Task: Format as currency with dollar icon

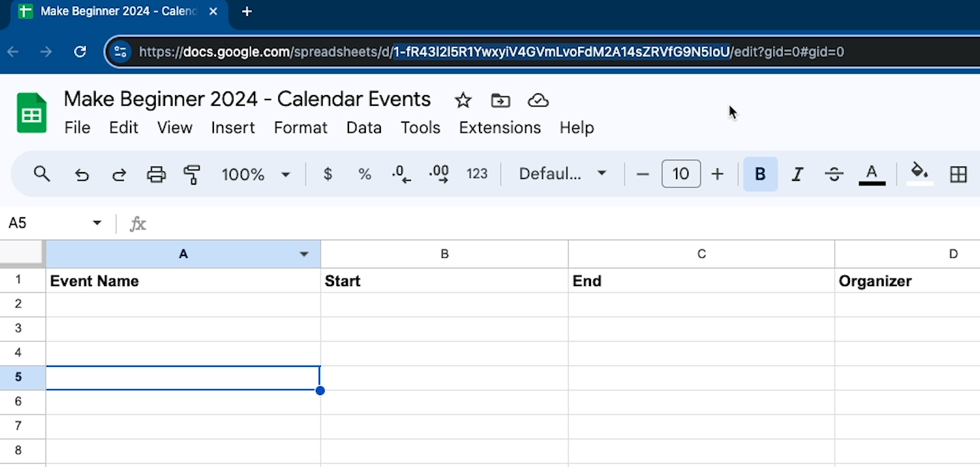Action: coord(328,174)
